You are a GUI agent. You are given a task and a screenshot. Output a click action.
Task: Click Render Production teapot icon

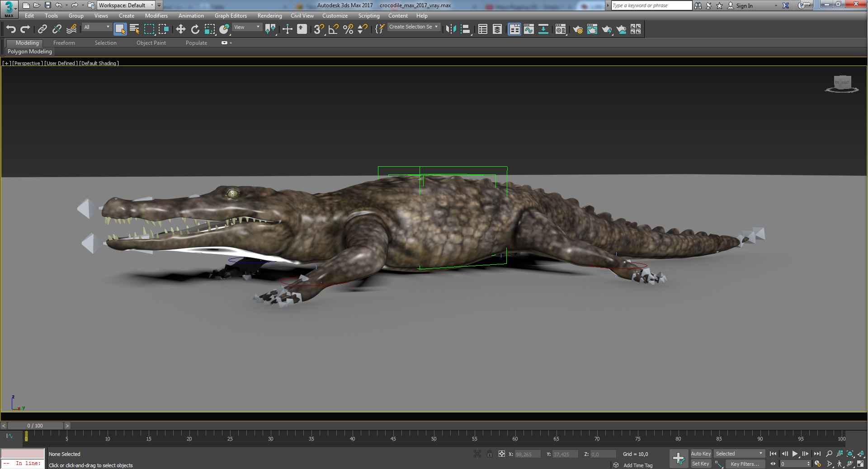pos(606,29)
